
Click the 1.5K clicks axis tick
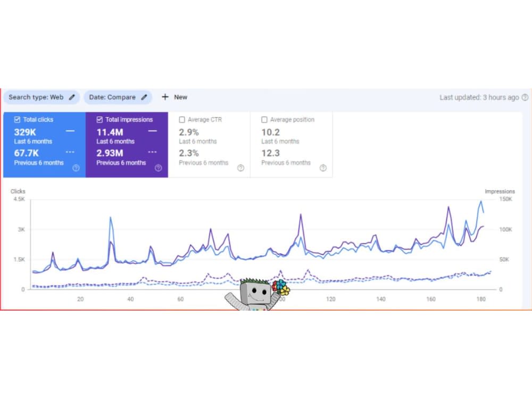pyautogui.click(x=19, y=259)
